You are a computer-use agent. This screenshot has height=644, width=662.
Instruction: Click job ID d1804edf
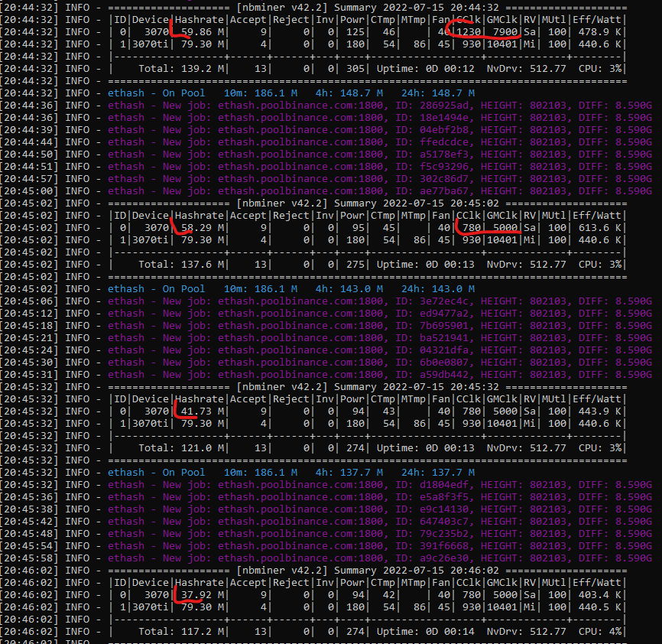pyautogui.click(x=443, y=485)
